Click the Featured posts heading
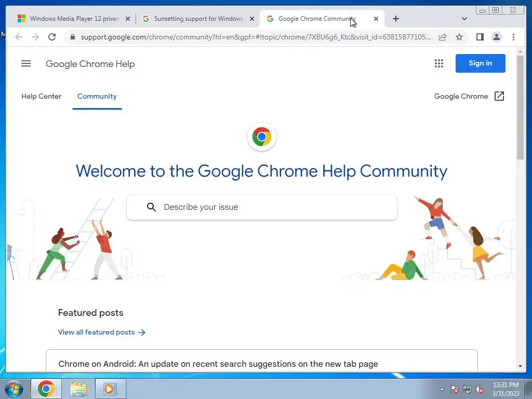This screenshot has width=532, height=399. coord(90,313)
